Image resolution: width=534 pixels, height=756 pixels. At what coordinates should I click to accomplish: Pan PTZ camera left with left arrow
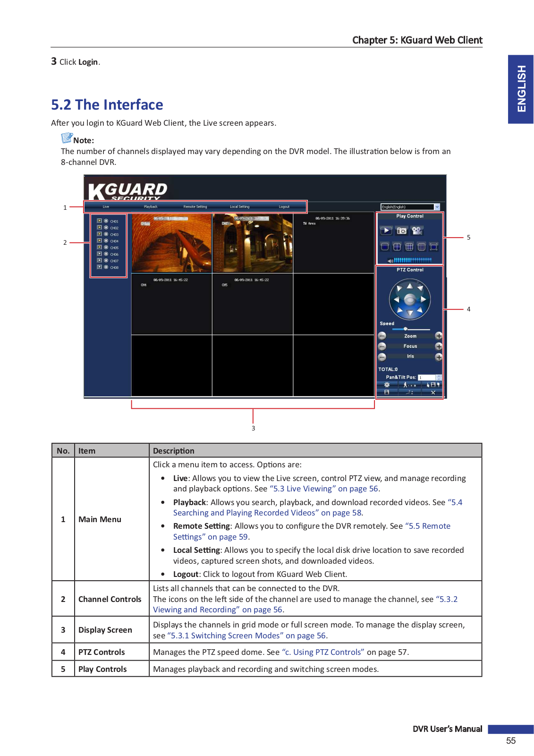[397, 299]
